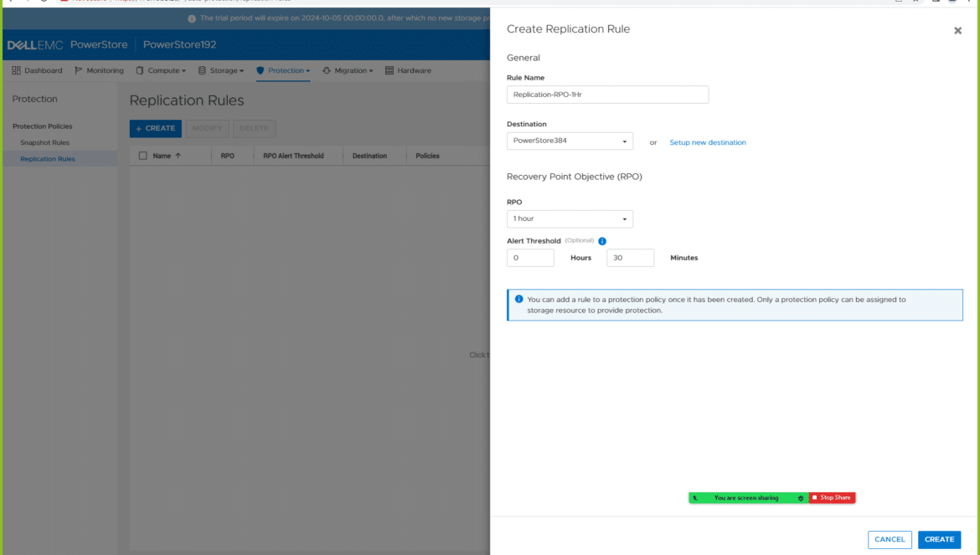Click the Replication Rules page heading
The width and height of the screenshot is (980, 555).
tap(187, 100)
